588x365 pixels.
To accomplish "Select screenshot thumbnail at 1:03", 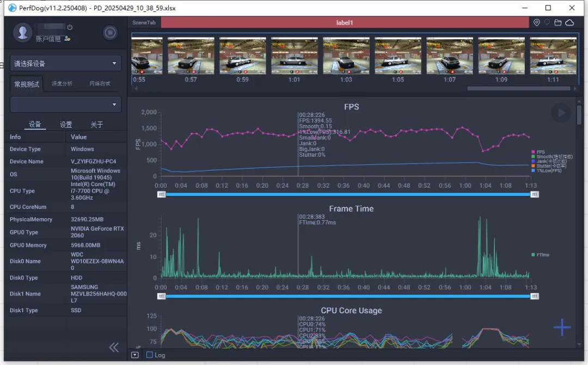I will [346, 55].
